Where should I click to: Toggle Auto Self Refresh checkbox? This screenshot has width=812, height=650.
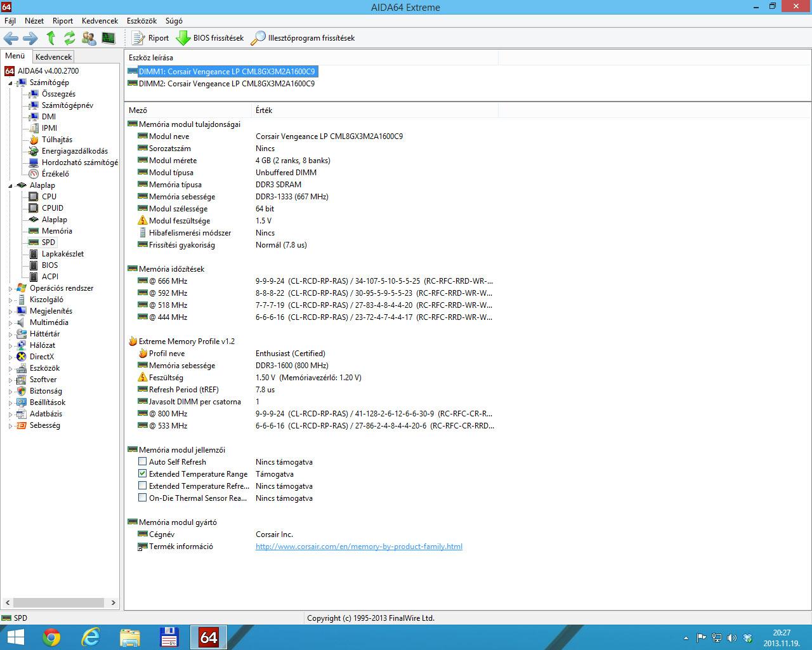tap(143, 462)
